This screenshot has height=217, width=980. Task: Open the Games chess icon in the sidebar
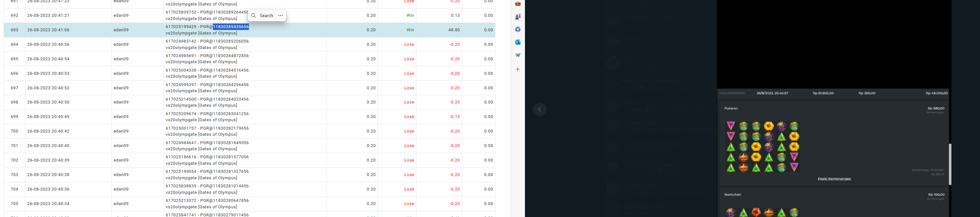click(x=518, y=16)
